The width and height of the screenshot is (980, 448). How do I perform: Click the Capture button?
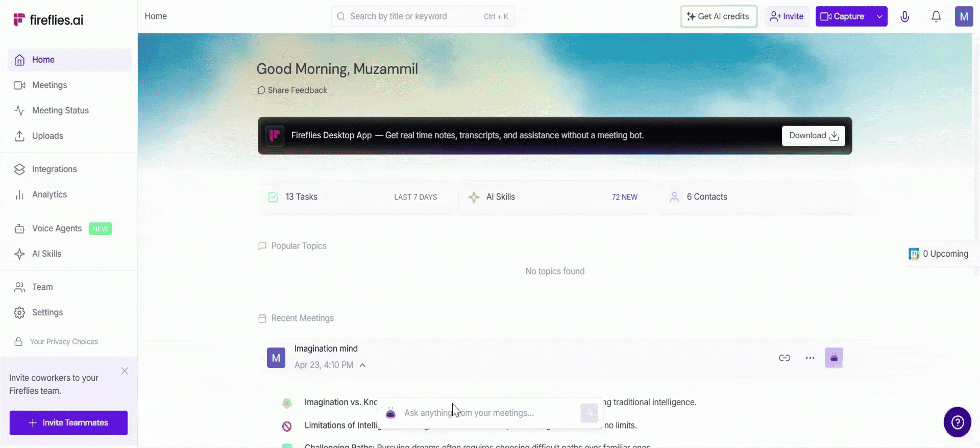coord(843,16)
